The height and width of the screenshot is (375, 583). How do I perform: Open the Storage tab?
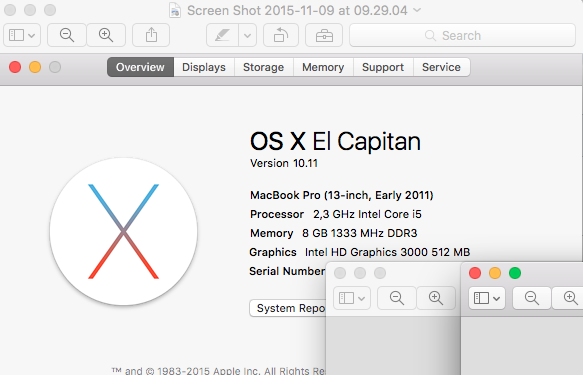[264, 67]
